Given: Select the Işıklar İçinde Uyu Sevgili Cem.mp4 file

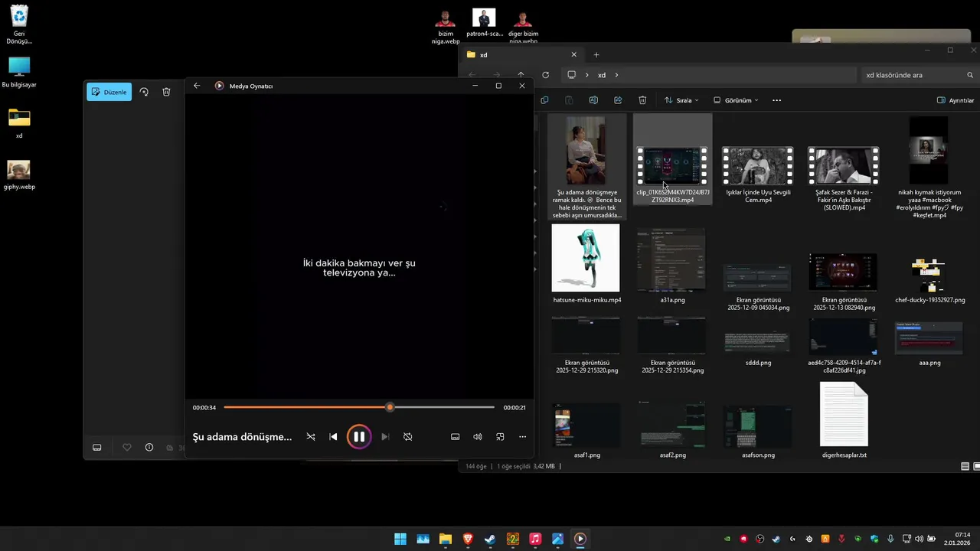Looking at the screenshot, I should (758, 175).
